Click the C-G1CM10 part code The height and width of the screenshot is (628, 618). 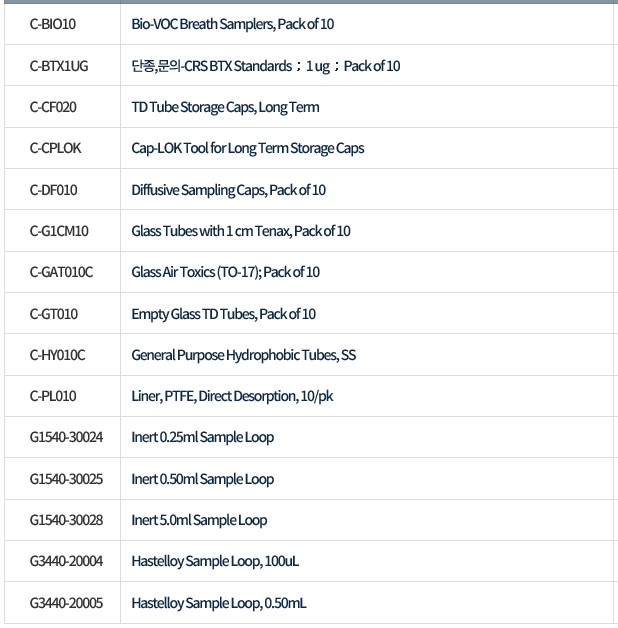point(59,231)
